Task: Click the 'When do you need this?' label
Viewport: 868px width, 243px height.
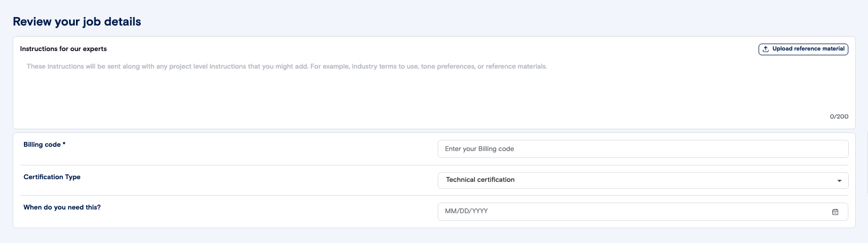Action: click(x=62, y=207)
